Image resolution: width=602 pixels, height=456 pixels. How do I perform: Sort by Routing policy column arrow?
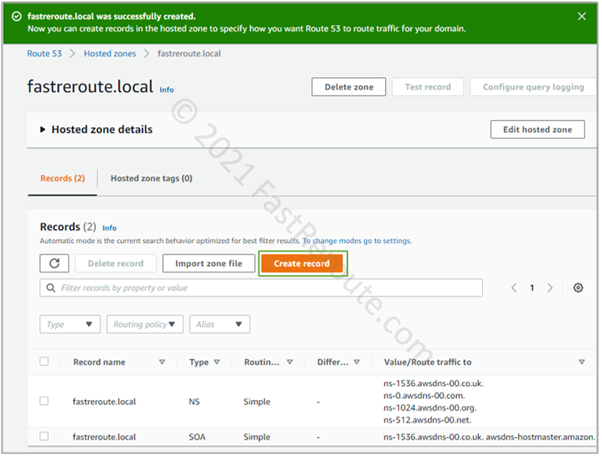click(x=290, y=362)
